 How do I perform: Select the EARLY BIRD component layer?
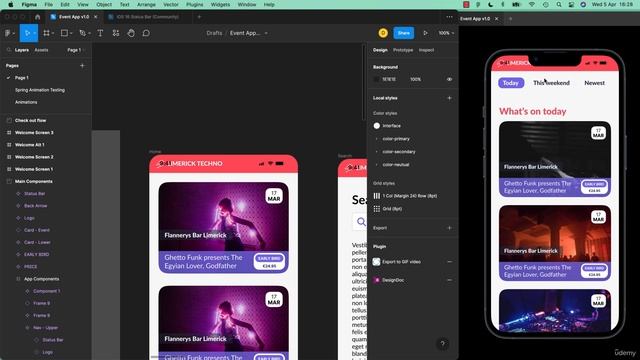(x=36, y=254)
